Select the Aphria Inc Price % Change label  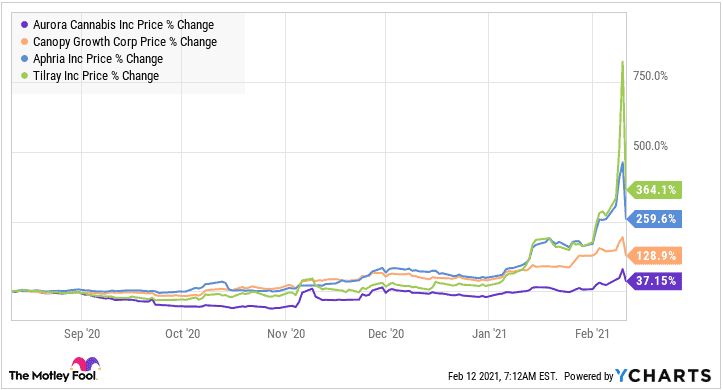[98, 59]
